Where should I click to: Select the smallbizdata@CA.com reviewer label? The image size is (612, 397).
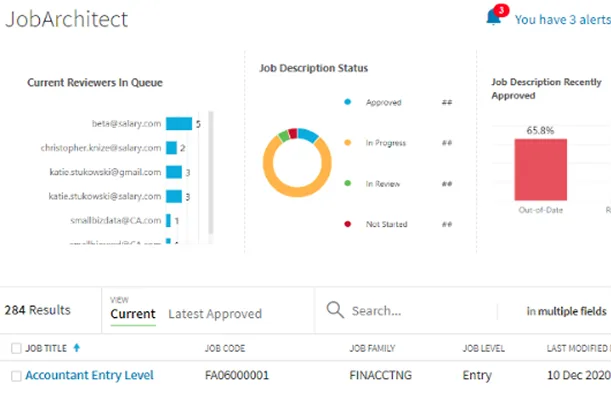pos(116,220)
